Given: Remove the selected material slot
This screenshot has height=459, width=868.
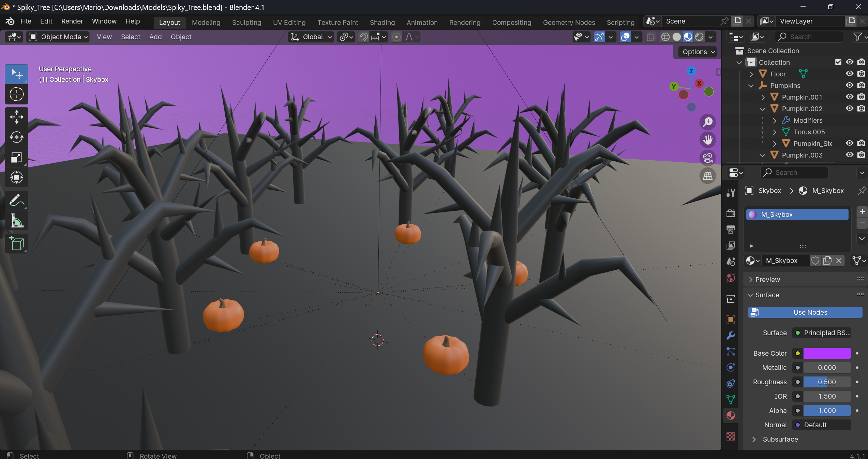Looking at the screenshot, I should pyautogui.click(x=862, y=223).
